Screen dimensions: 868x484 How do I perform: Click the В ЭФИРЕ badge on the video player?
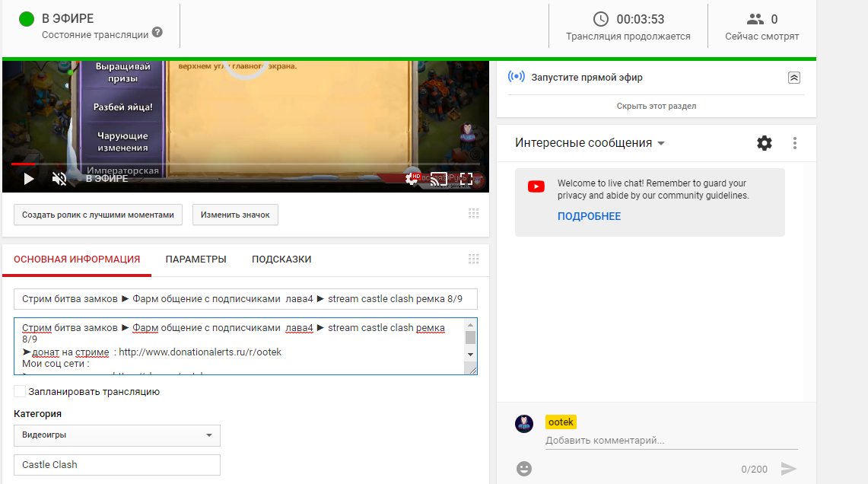coord(107,178)
